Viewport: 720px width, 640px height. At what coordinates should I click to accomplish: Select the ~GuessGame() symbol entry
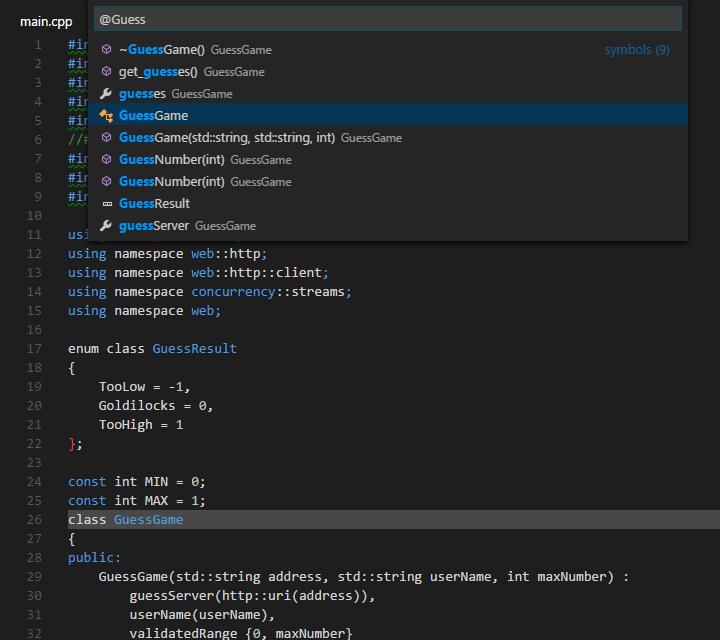coord(162,50)
